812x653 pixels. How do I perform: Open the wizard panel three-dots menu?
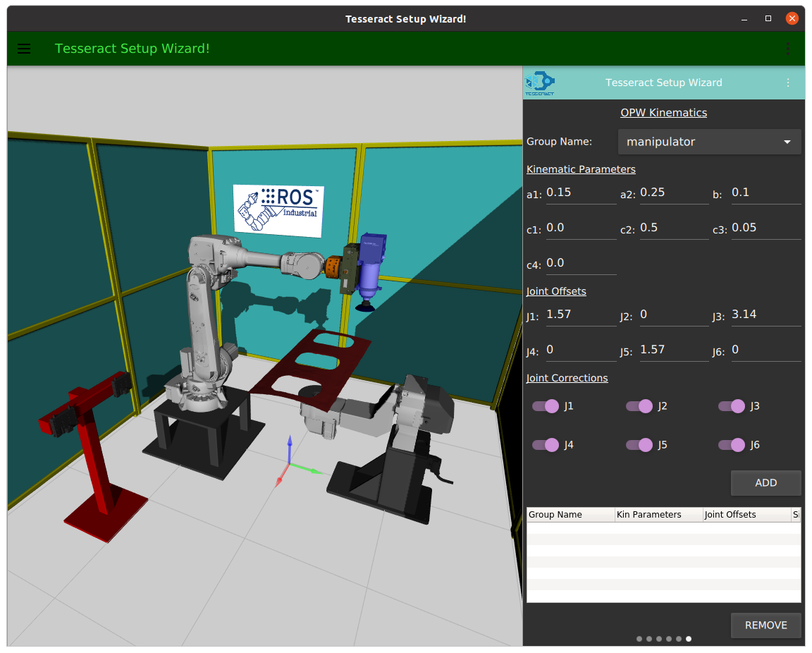click(x=788, y=83)
